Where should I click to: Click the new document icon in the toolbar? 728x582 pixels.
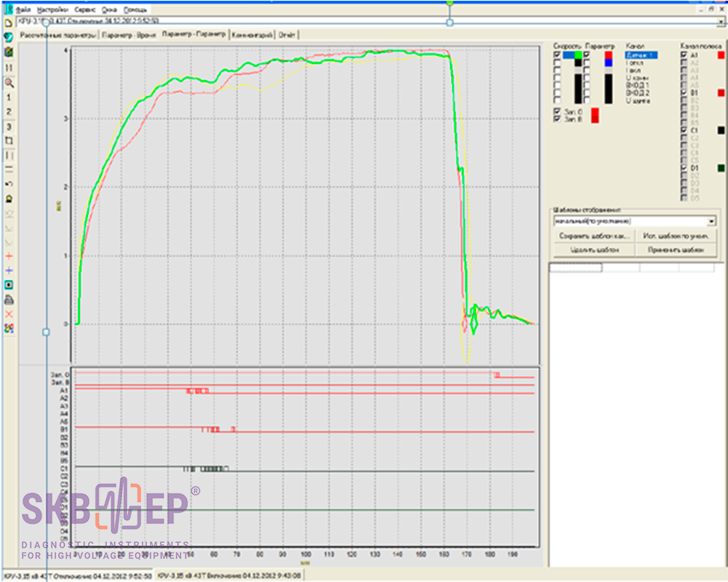pos(8,23)
